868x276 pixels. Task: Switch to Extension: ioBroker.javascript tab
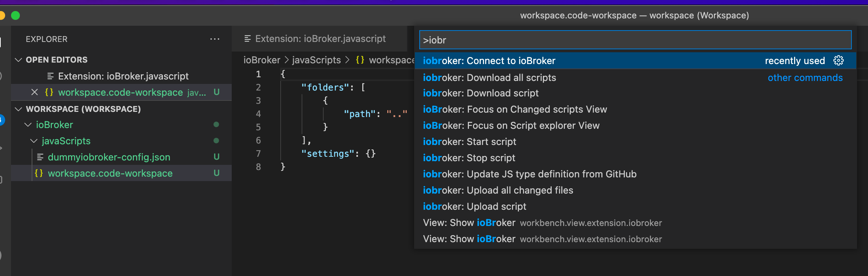tap(319, 39)
